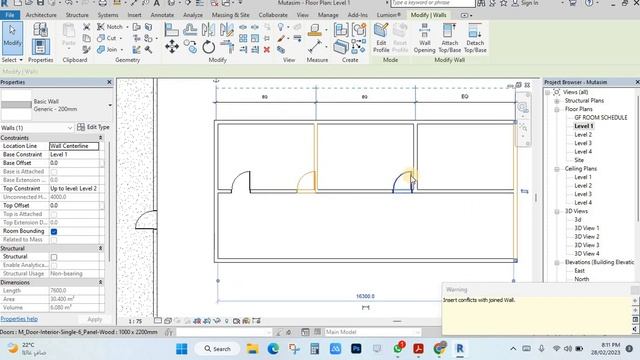Collapse the Dimensions section
The width and height of the screenshot is (640, 360).
click(x=100, y=282)
